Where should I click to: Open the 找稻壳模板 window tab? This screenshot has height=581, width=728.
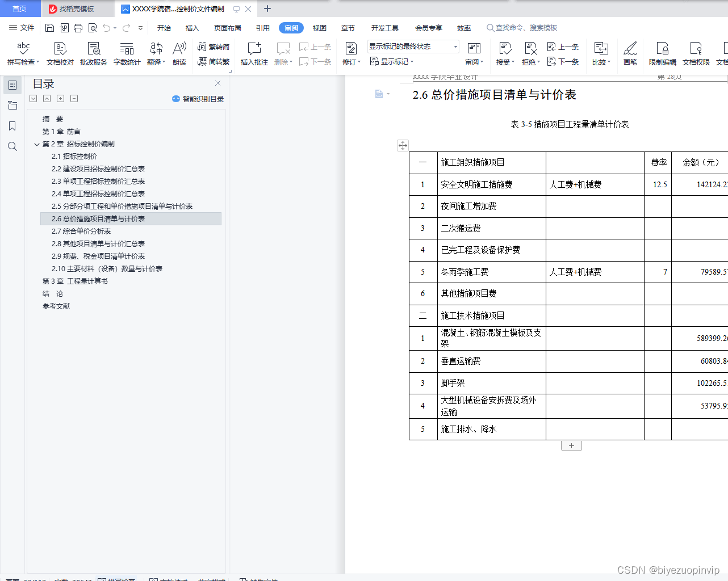tap(77, 9)
